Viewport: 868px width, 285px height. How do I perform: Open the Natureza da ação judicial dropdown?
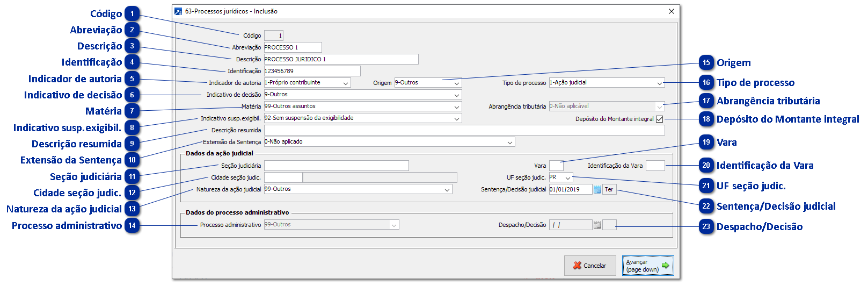[x=447, y=189]
